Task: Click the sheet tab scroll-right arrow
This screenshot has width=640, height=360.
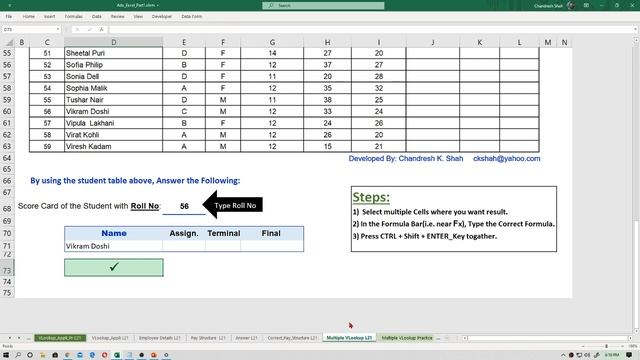Action: pos(19,338)
